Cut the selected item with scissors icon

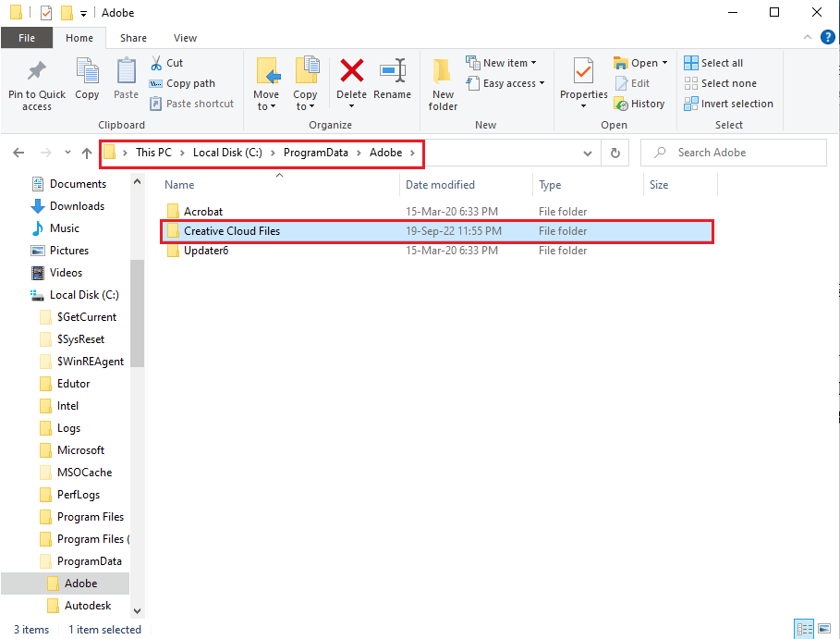[x=166, y=63]
